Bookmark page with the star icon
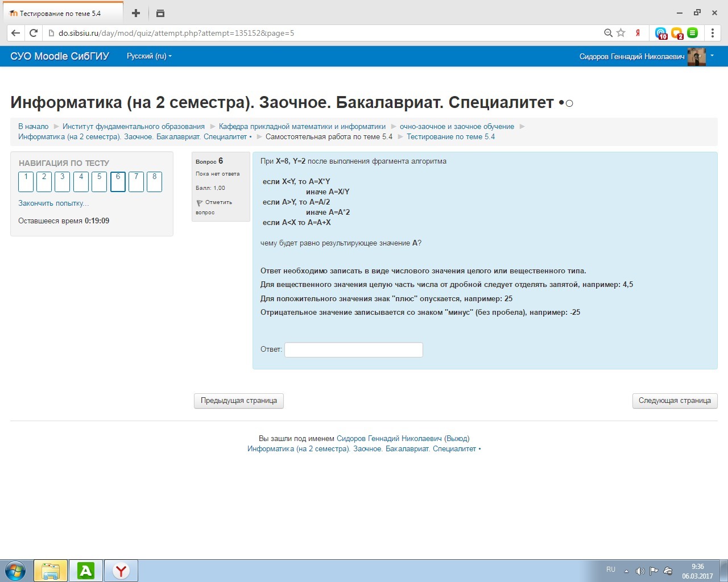Image resolution: width=728 pixels, height=582 pixels. [x=621, y=33]
